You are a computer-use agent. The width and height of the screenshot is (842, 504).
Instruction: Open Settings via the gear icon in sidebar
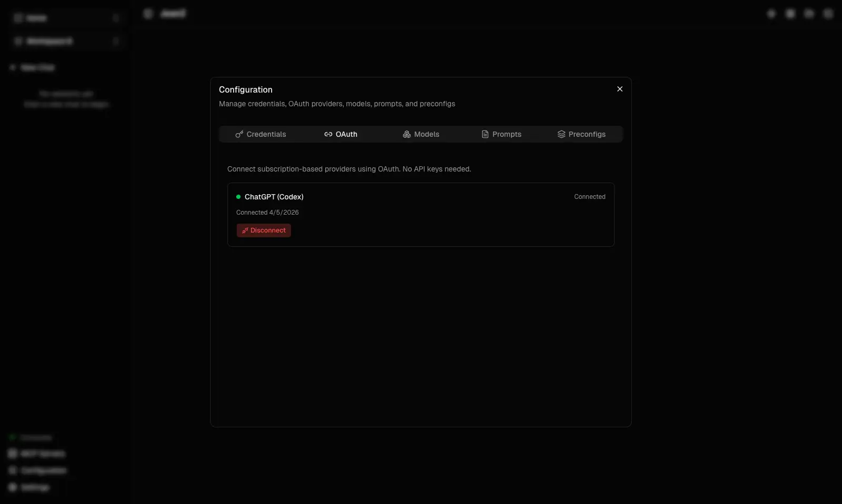(13, 488)
